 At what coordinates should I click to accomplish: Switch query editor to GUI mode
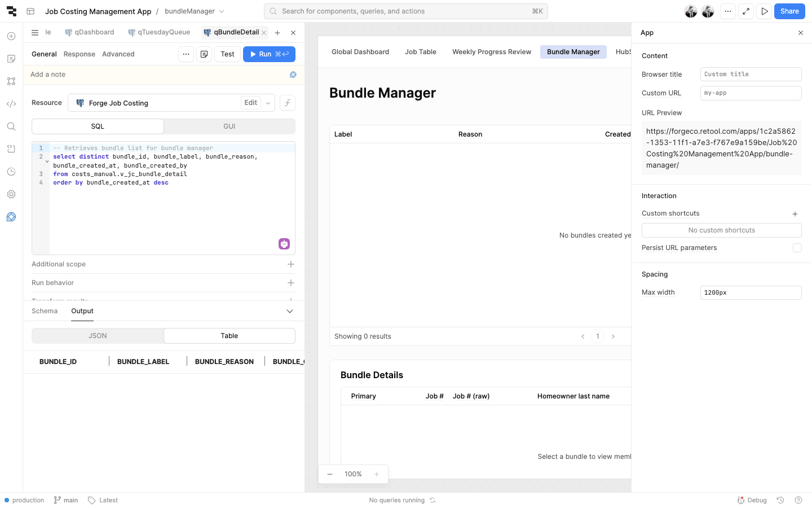coord(229,126)
